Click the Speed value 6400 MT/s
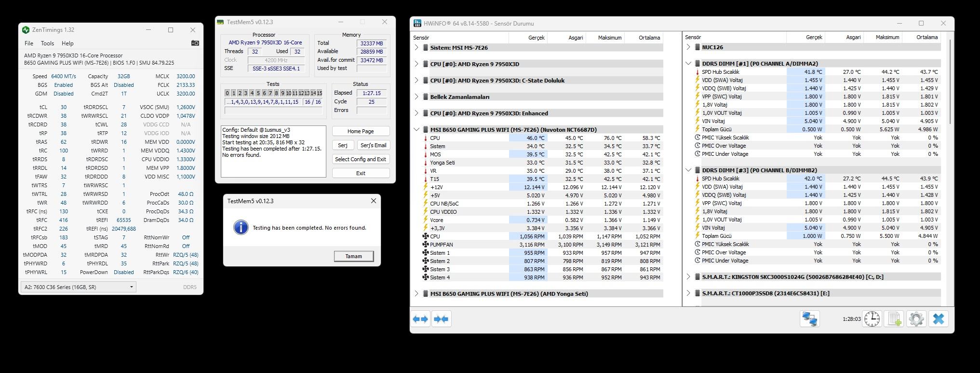Viewport: 980px width, 373px height. tap(64, 76)
